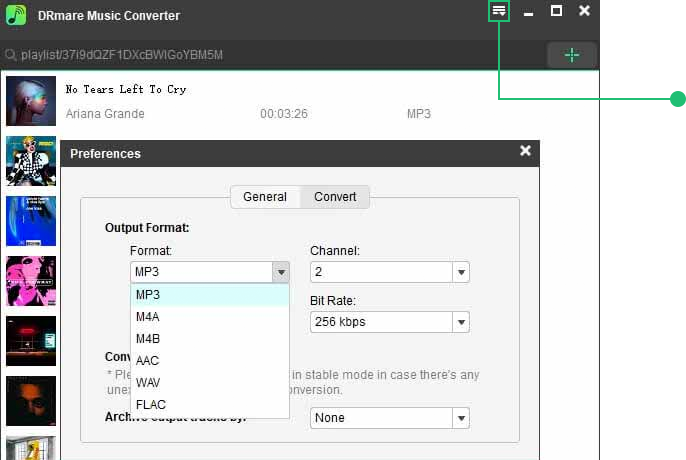Close the DRmare Music Converter window

coord(584,11)
